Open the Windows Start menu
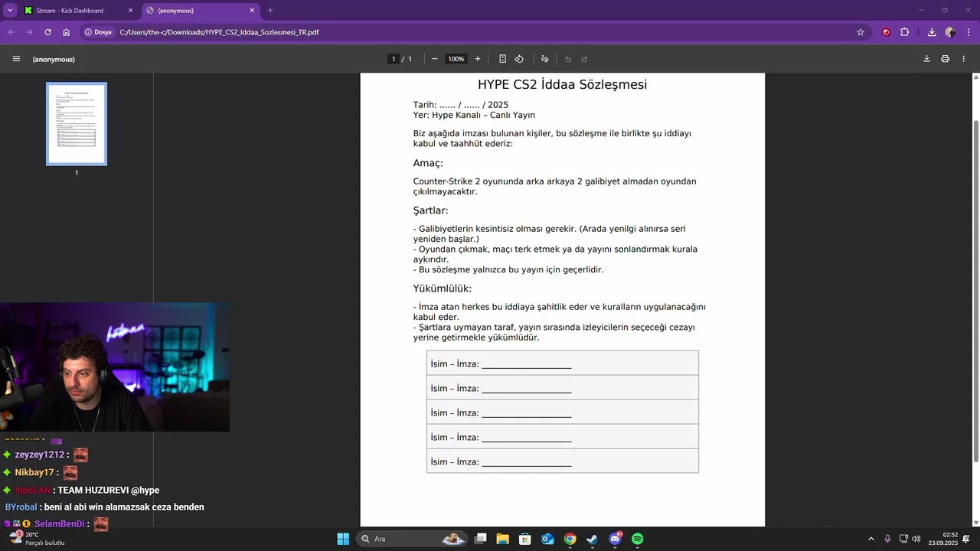 (x=343, y=539)
